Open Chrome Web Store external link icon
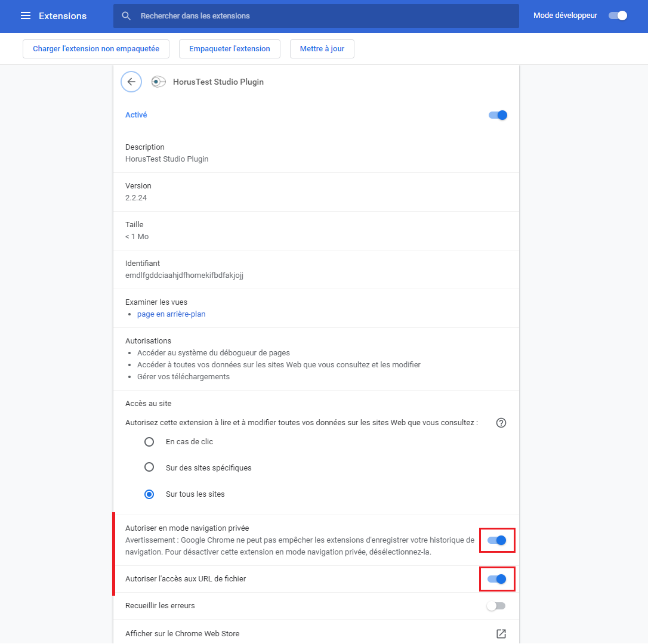This screenshot has height=644, width=648. [x=501, y=634]
